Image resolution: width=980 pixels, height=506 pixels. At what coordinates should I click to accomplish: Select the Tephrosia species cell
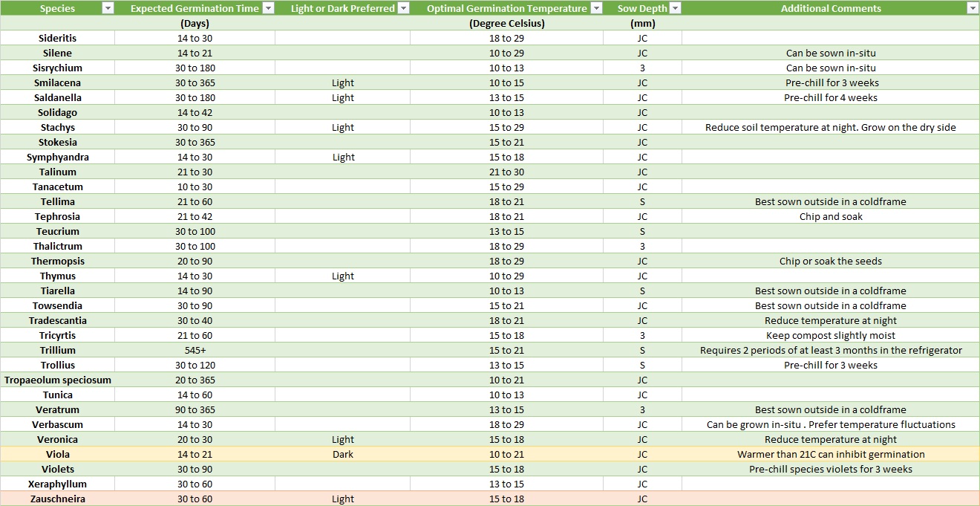tap(57, 216)
